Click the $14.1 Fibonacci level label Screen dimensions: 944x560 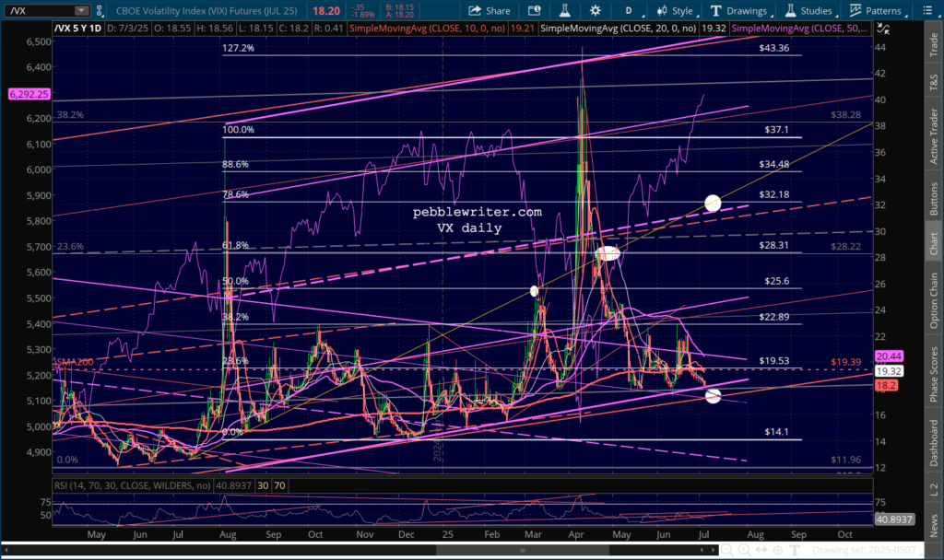click(x=776, y=432)
